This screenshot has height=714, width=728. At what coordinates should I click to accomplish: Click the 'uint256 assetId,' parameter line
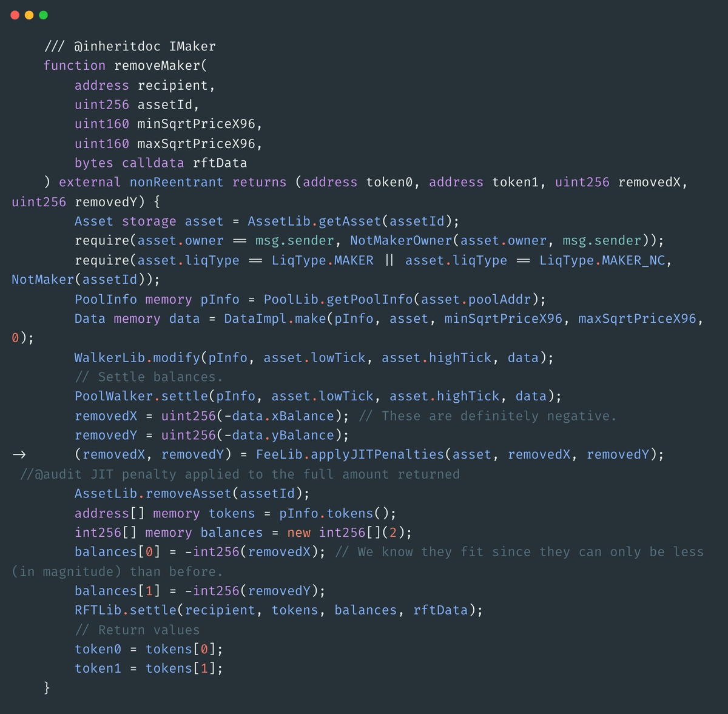(x=137, y=105)
